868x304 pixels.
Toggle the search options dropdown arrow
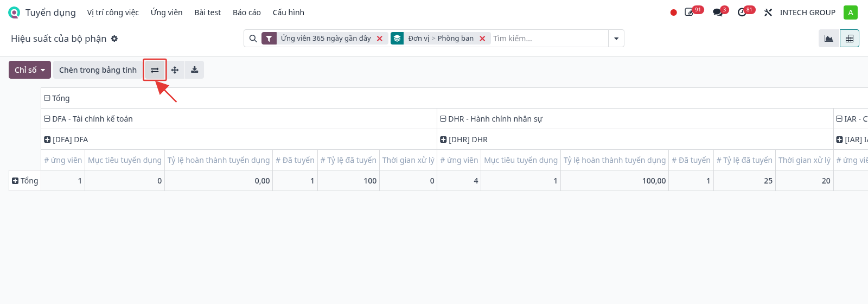(616, 39)
